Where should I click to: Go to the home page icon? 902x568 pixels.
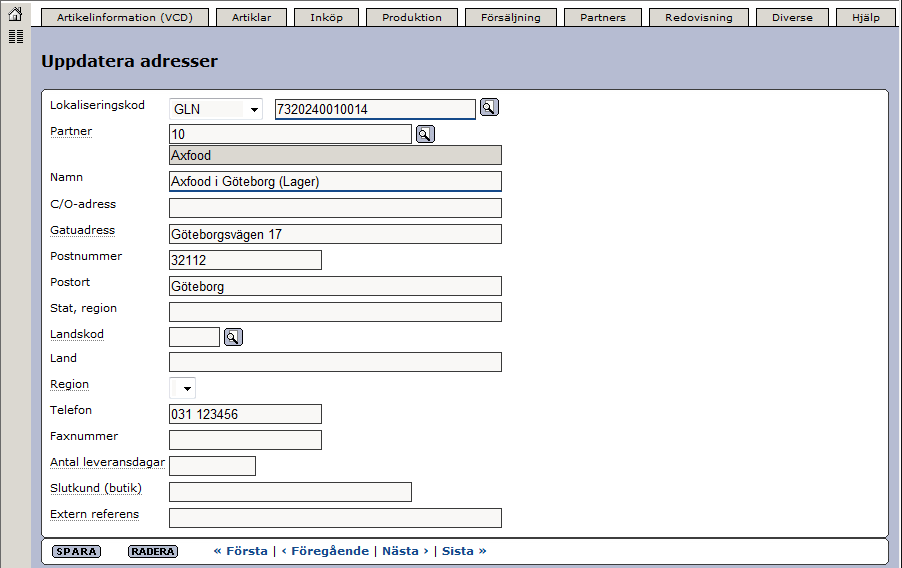[16, 14]
